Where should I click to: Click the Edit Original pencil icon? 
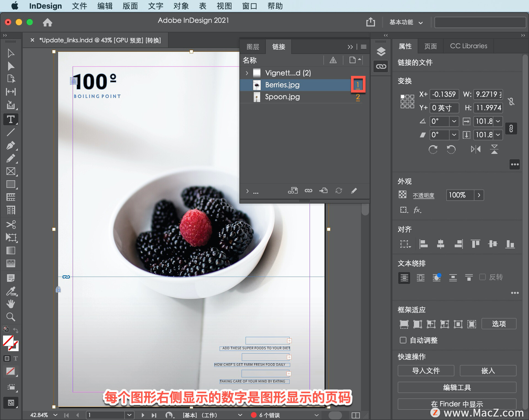click(354, 190)
